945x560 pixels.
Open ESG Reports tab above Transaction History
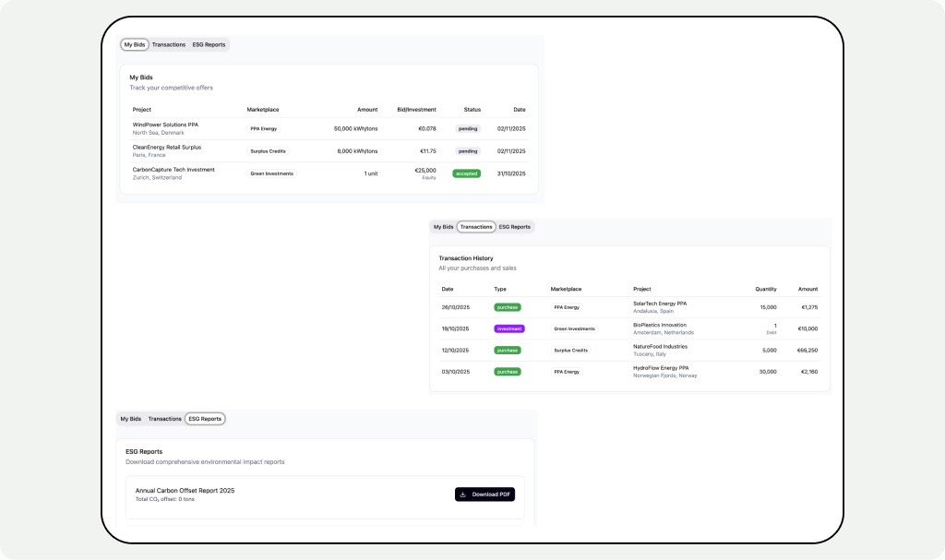pos(515,227)
